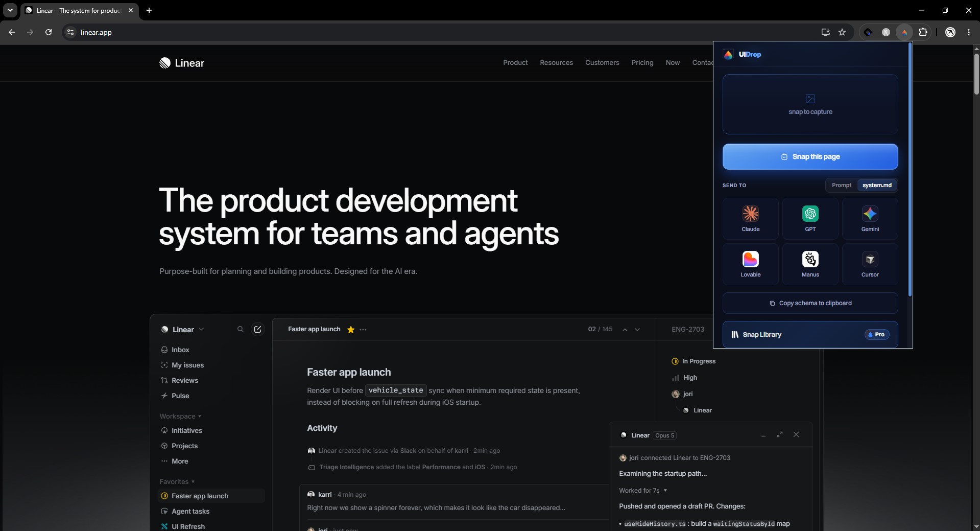
Task: Expand the Worked for 7s details
Action: [643, 491]
